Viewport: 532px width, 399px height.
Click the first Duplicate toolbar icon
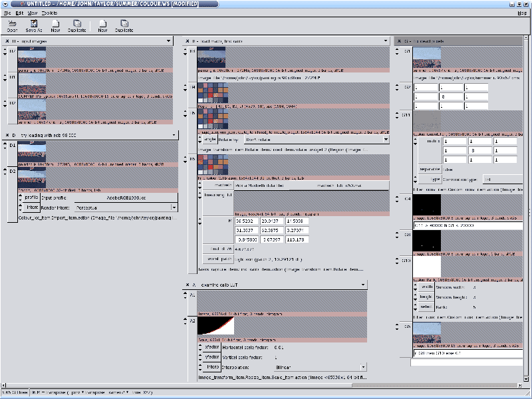[x=76, y=26]
